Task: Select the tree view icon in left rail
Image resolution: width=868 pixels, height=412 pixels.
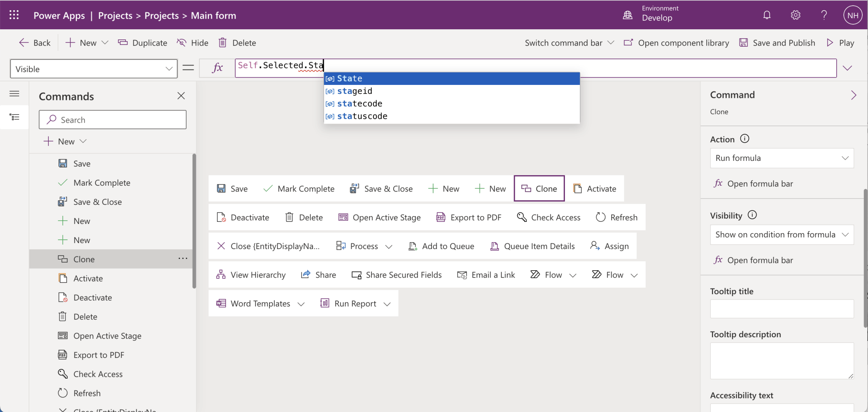Action: 14,117
